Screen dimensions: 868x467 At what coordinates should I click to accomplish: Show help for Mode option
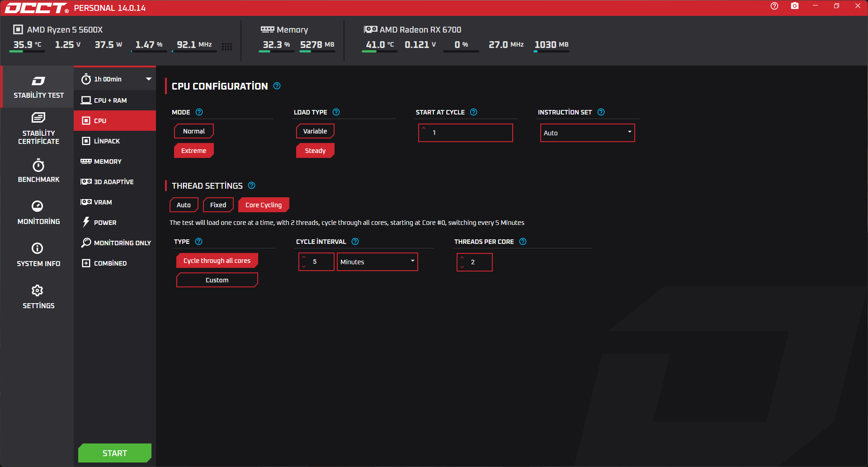point(199,112)
